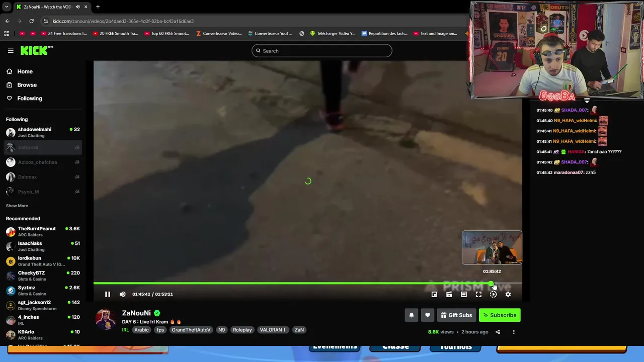Viewport: 644px width, 362px height.
Task: Open video player settings gear
Action: click(508, 294)
